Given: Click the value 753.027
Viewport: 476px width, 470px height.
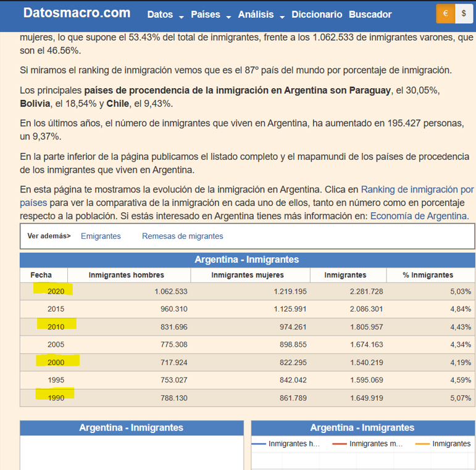Looking at the screenshot, I should (174, 380).
